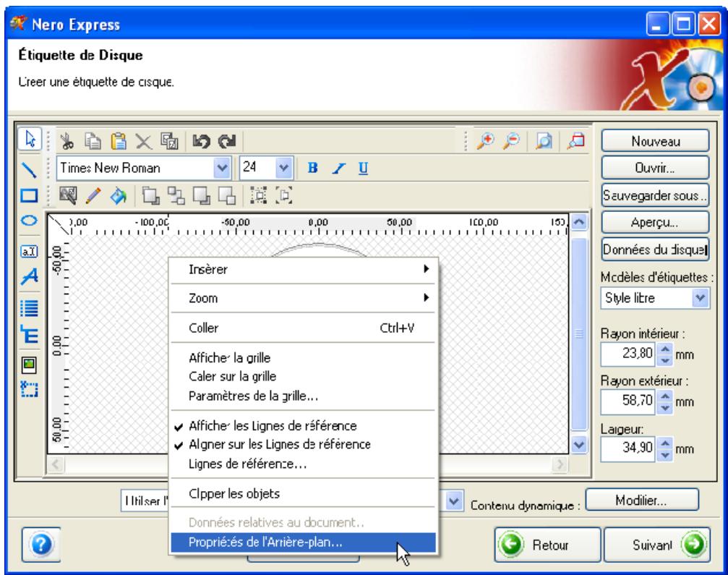The height and width of the screenshot is (575, 728).
Task: Click Sauvegarder sous button
Action: coord(655,195)
